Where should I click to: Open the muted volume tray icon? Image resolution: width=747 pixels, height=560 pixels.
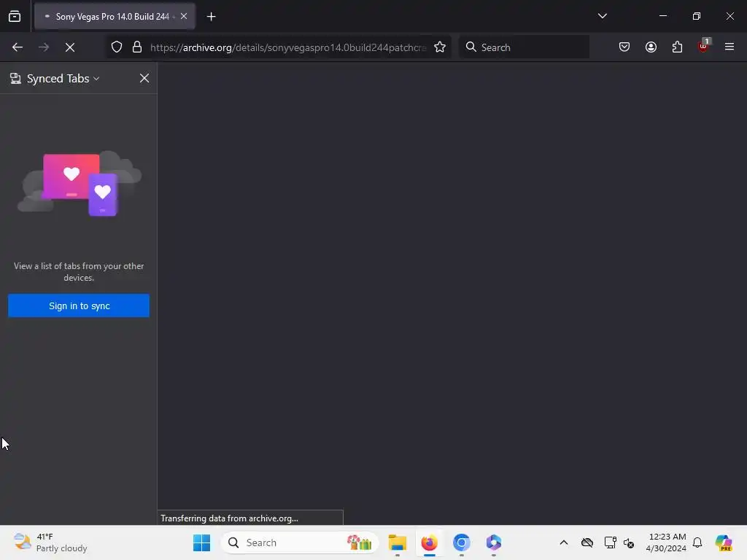[629, 542]
